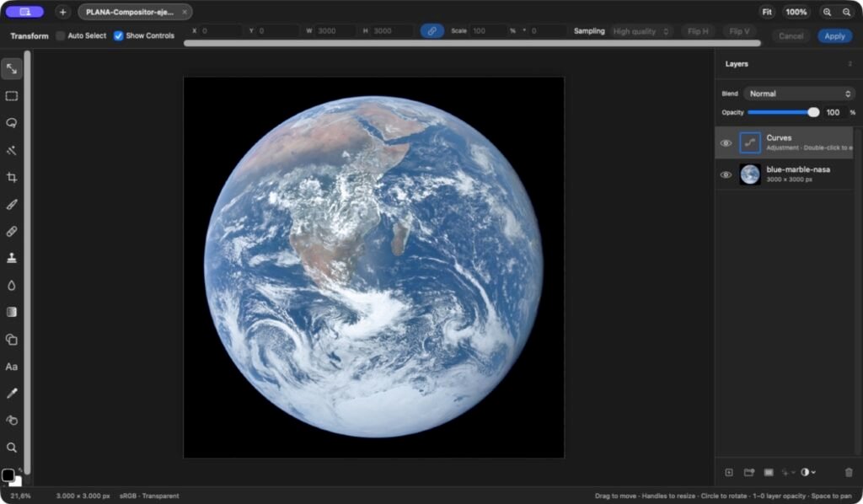Screen dimensions: 863x504
Task: Select the Gradient tool
Action: pyautogui.click(x=12, y=312)
